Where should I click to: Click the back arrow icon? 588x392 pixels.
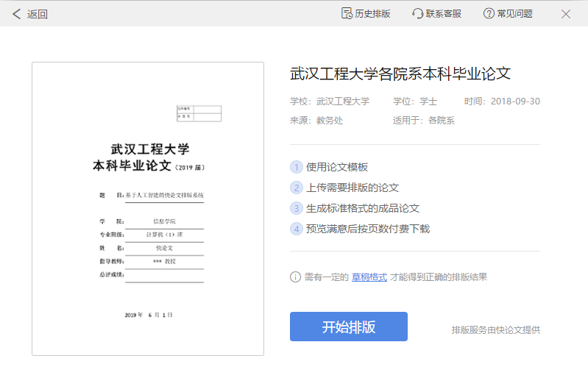[16, 14]
